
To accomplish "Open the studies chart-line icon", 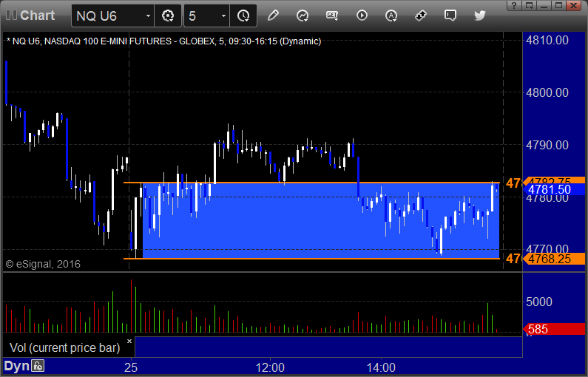I will tap(303, 16).
